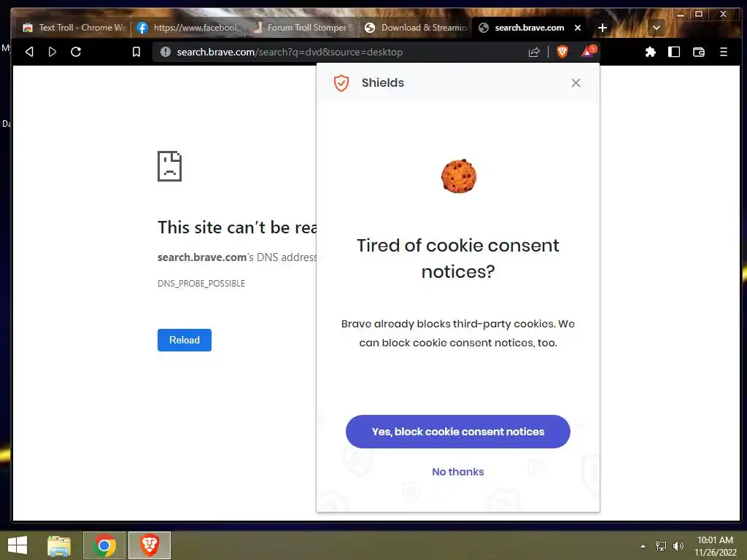
Task: View site info warning icon in address bar
Action: point(166,52)
